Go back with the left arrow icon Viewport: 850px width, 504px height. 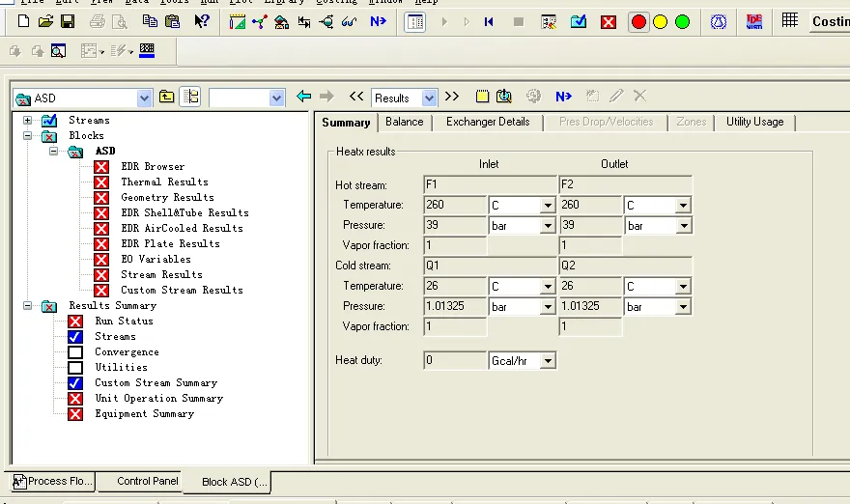(304, 97)
